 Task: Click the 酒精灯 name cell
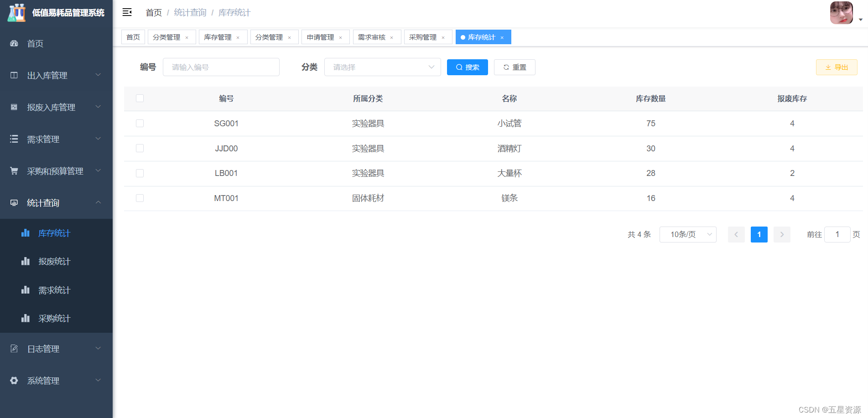tap(509, 149)
